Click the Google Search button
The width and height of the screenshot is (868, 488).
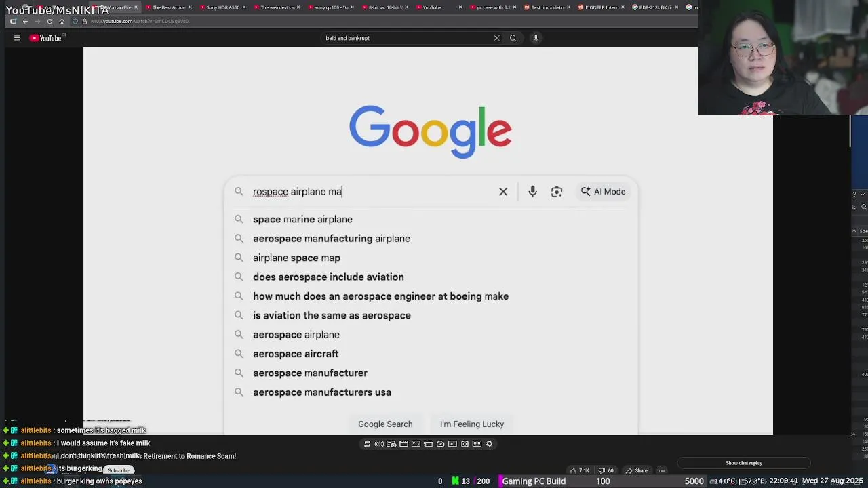pos(385,424)
